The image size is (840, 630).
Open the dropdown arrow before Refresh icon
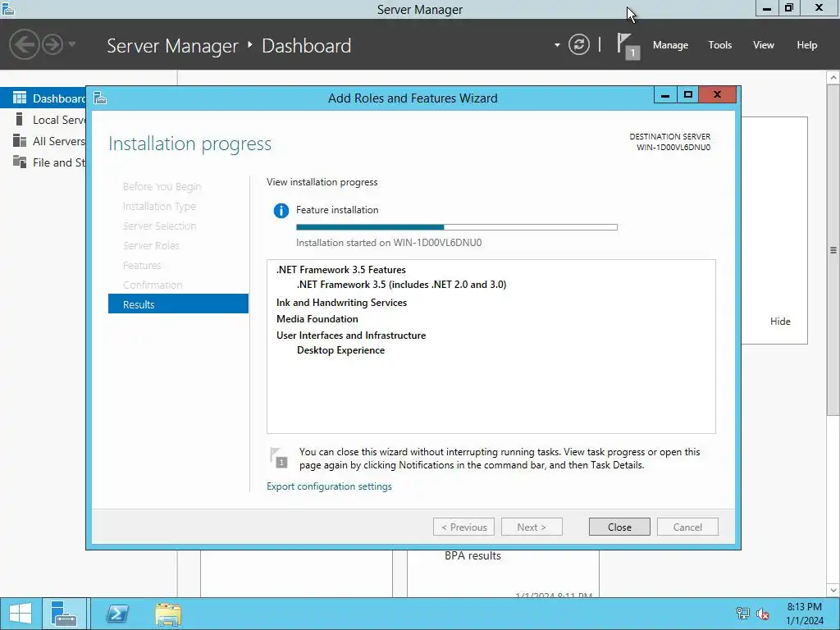(x=557, y=45)
